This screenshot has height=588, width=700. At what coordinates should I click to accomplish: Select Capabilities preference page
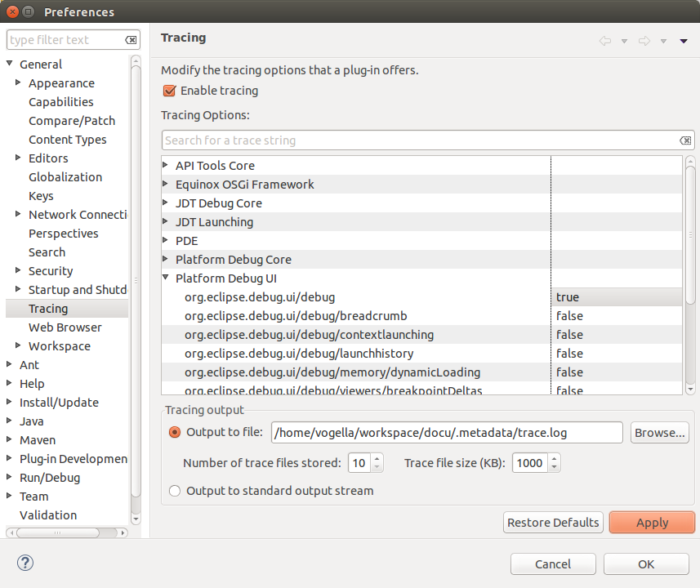point(61,102)
